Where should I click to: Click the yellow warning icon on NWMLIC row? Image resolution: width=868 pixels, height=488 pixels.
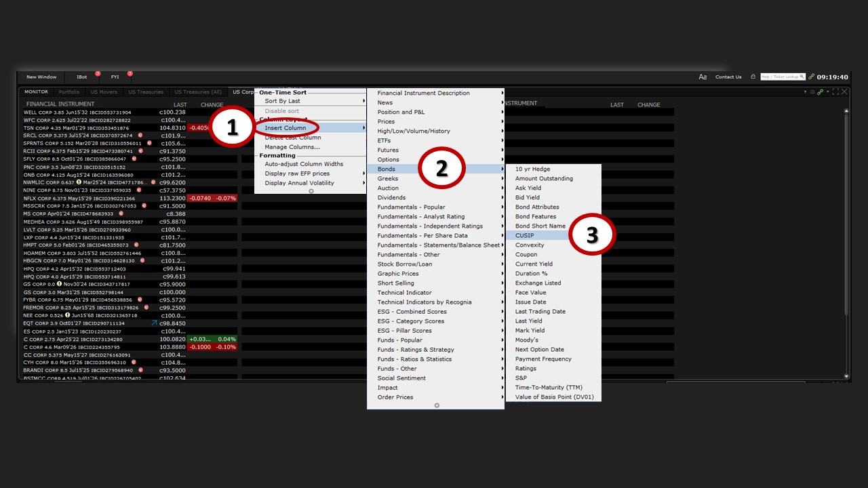click(x=79, y=182)
